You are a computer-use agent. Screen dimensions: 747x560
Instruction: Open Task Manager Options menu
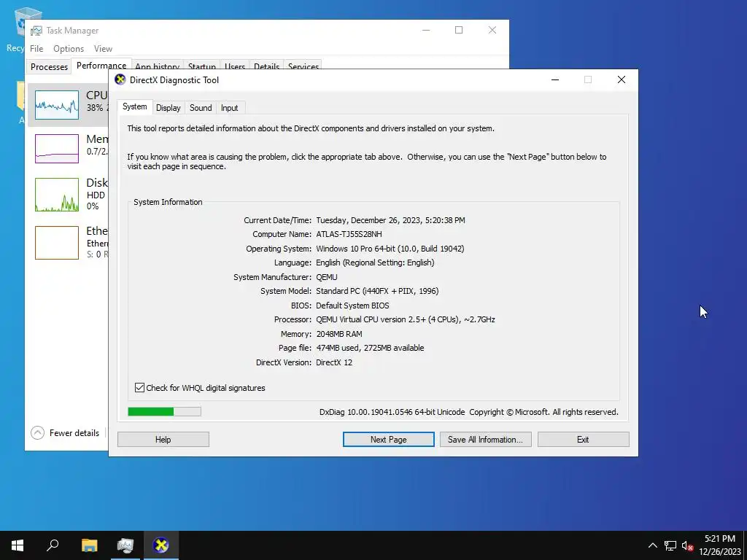click(69, 49)
